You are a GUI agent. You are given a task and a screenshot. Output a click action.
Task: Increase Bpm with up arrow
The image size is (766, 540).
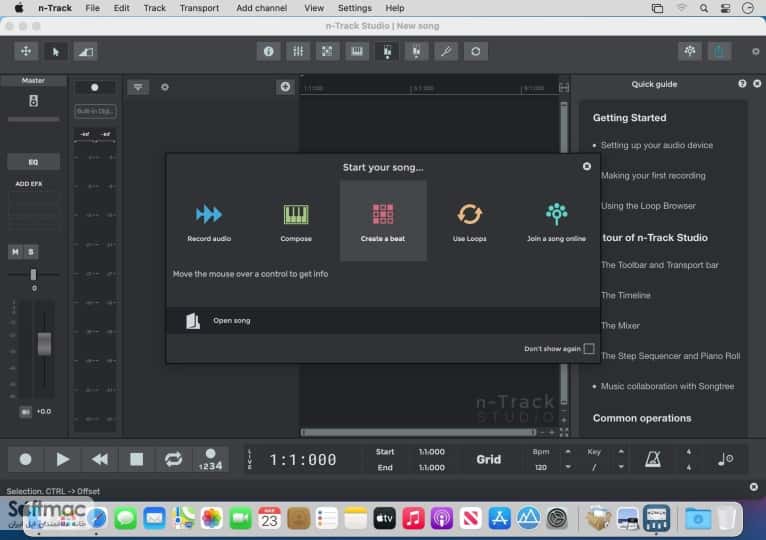[x=568, y=452]
